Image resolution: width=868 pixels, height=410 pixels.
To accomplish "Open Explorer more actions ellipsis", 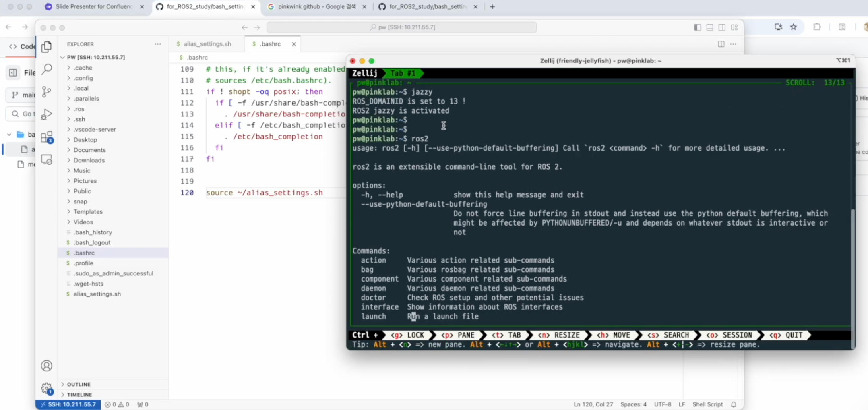I will tap(158, 44).
